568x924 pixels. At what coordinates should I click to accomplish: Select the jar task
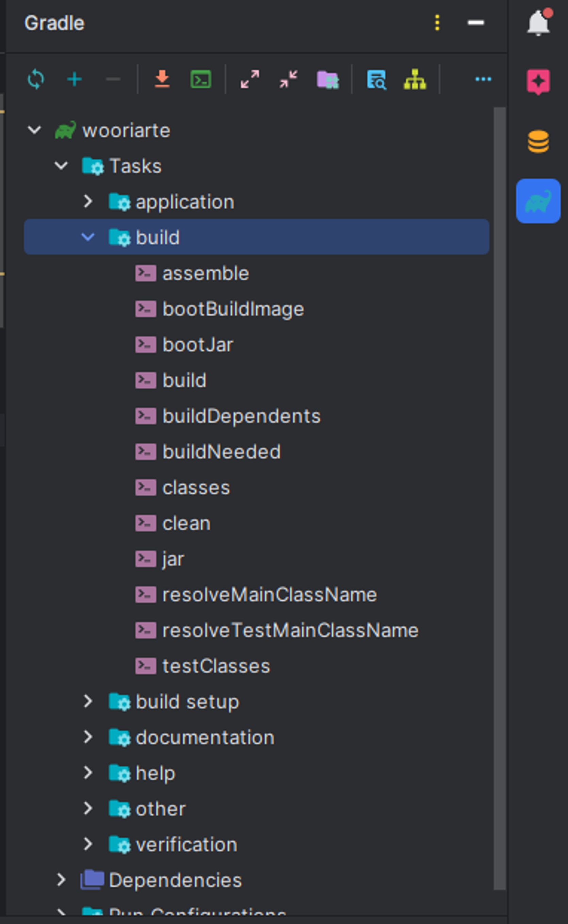coord(256,559)
